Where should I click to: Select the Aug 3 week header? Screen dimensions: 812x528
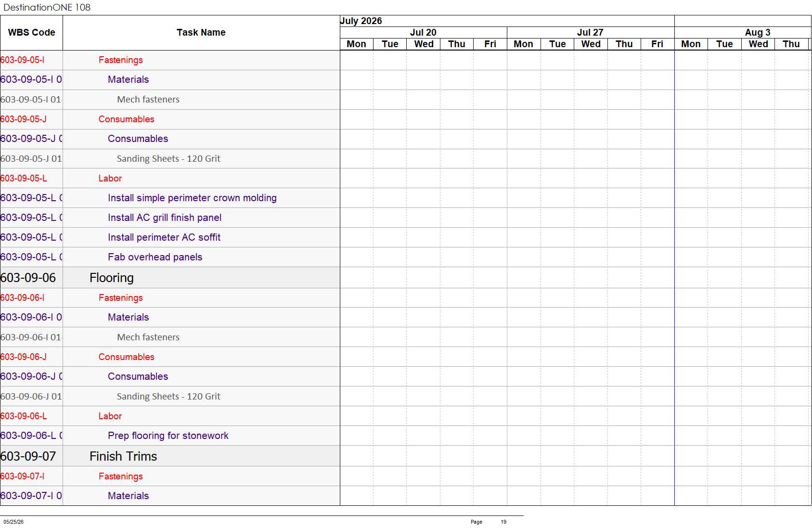[x=758, y=32]
